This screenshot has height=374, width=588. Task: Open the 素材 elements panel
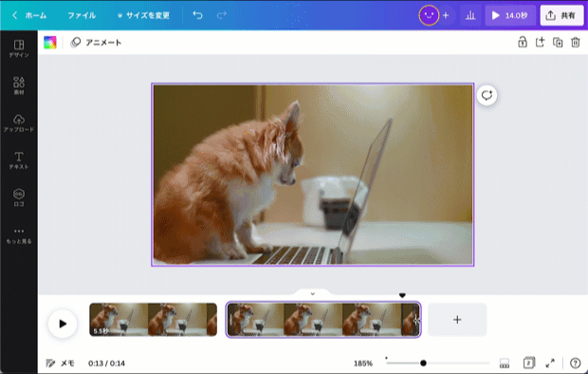pos(19,86)
